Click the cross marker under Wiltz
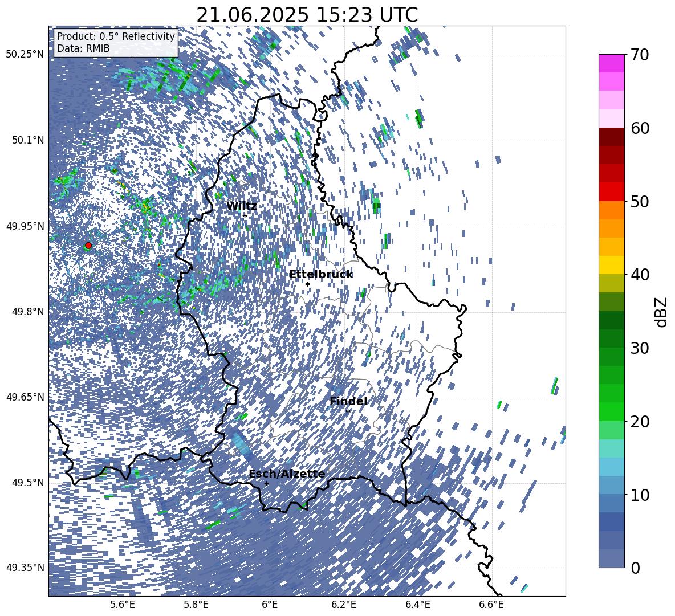 pyautogui.click(x=245, y=215)
